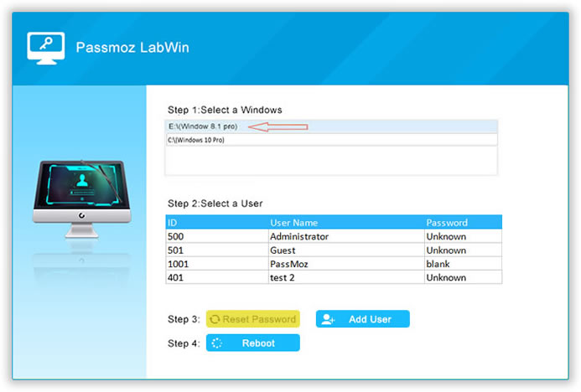The width and height of the screenshot is (581, 392).
Task: Click the empty area in Windows list
Action: pos(330,160)
